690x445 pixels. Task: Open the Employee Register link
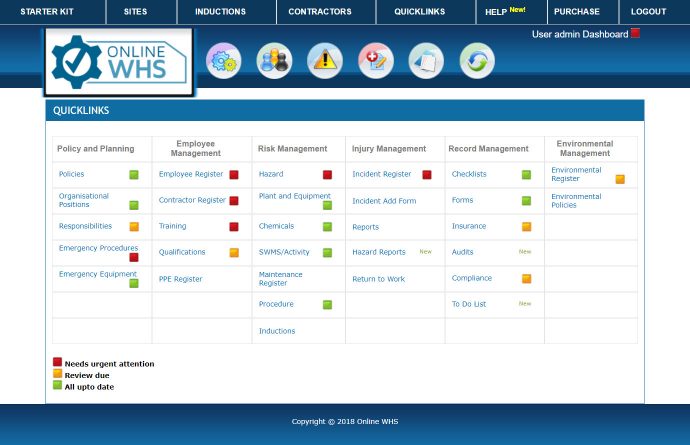pos(191,174)
